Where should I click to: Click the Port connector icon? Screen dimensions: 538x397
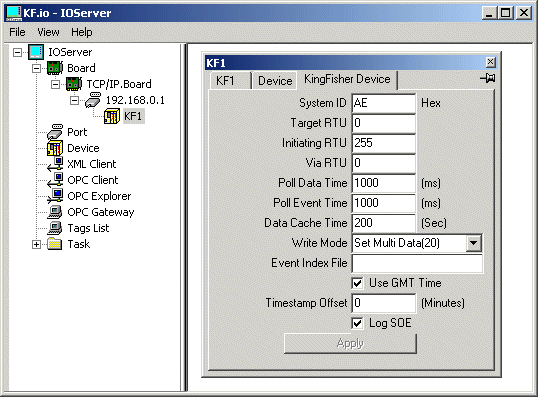tap(55, 132)
